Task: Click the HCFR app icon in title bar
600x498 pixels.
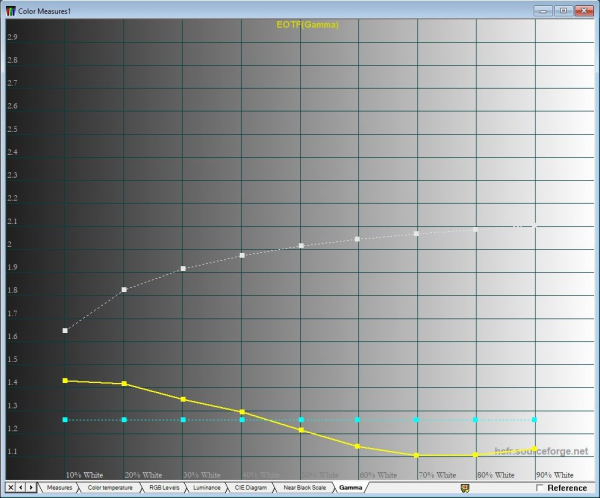Action: click(11, 11)
